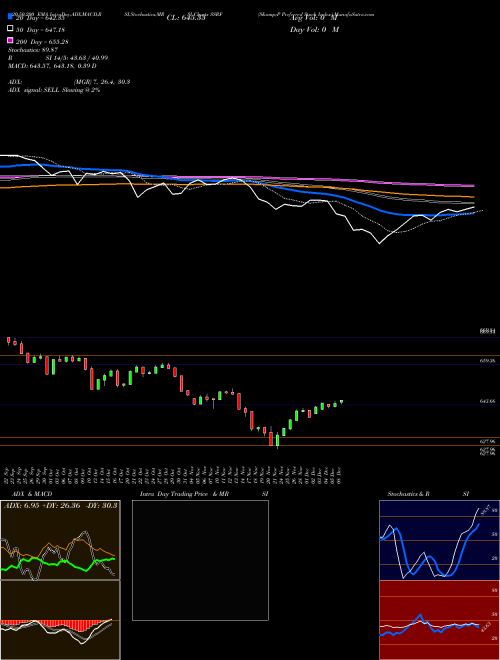The width and height of the screenshot is (500, 660).
Task: Click the 659.36 price axis label
Action: [487, 361]
